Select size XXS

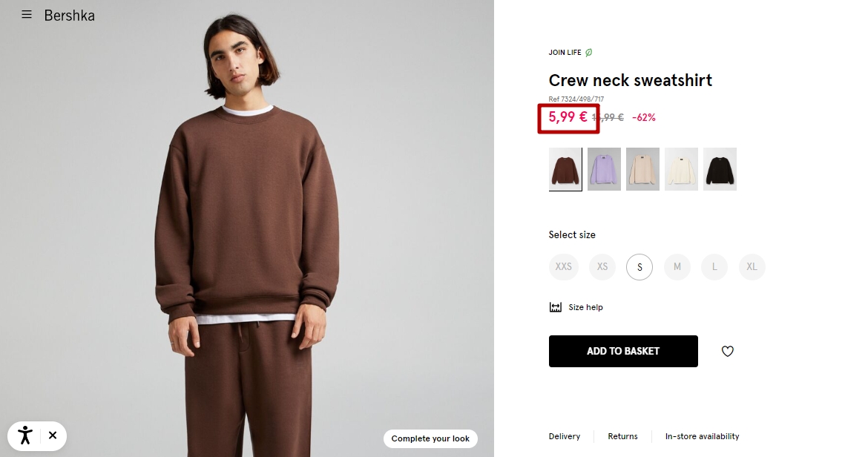pyautogui.click(x=564, y=266)
